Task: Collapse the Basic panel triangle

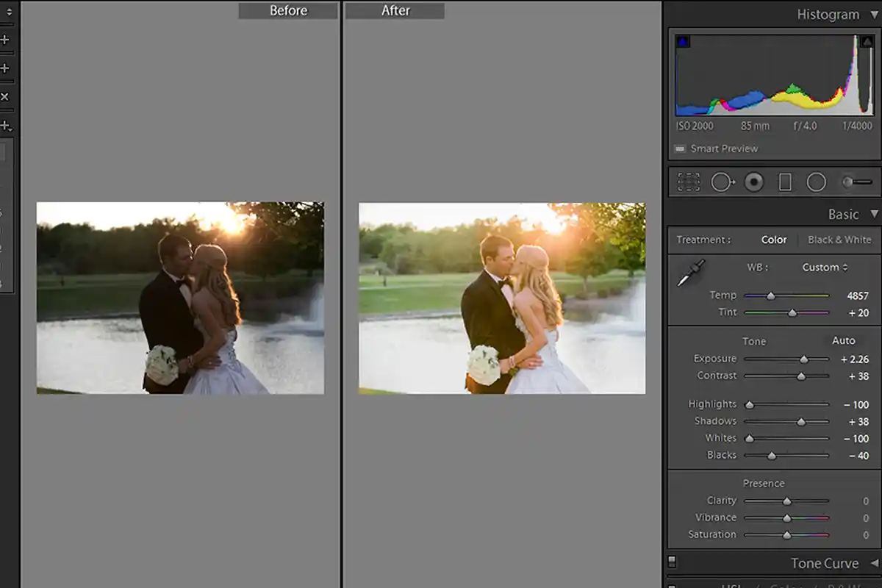Action: point(874,214)
